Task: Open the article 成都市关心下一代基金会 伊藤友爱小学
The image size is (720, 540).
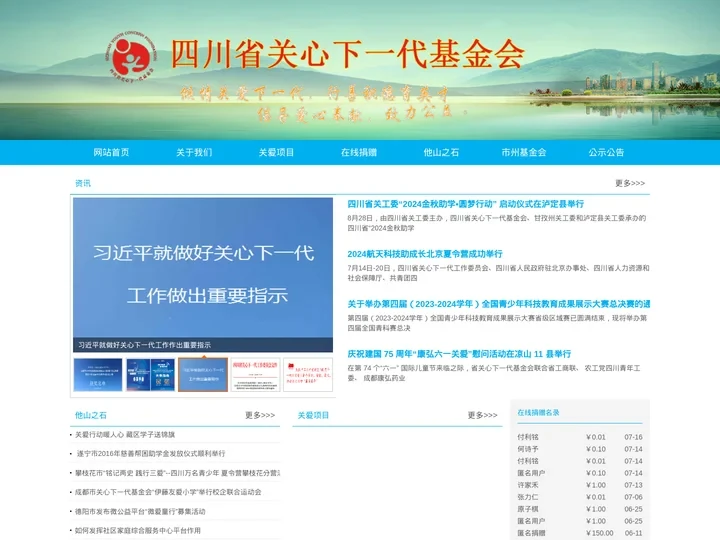Action: [x=168, y=492]
